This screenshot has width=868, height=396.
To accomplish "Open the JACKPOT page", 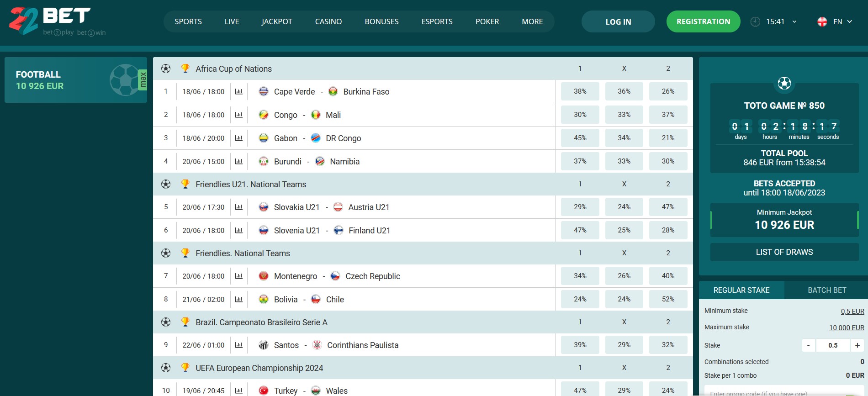I will pos(277,21).
